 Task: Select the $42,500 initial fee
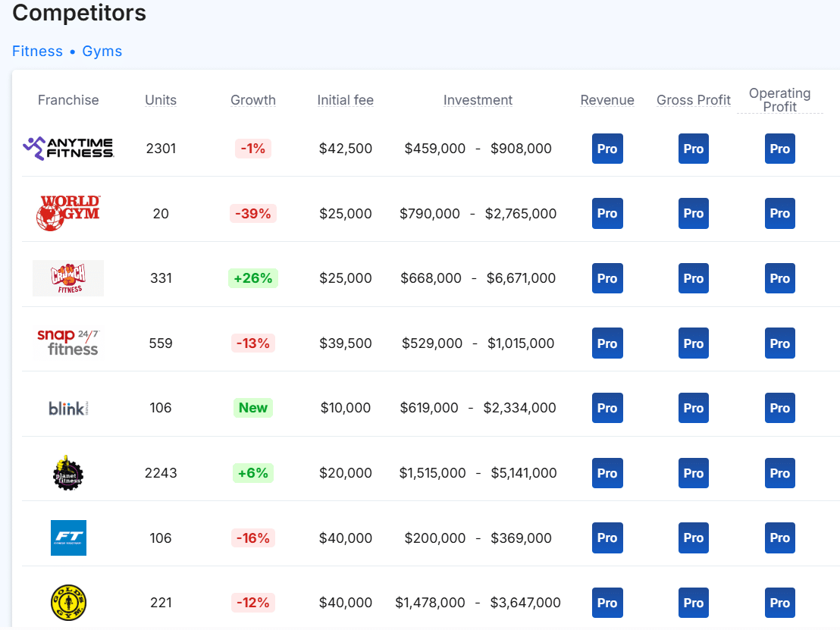[x=346, y=149]
